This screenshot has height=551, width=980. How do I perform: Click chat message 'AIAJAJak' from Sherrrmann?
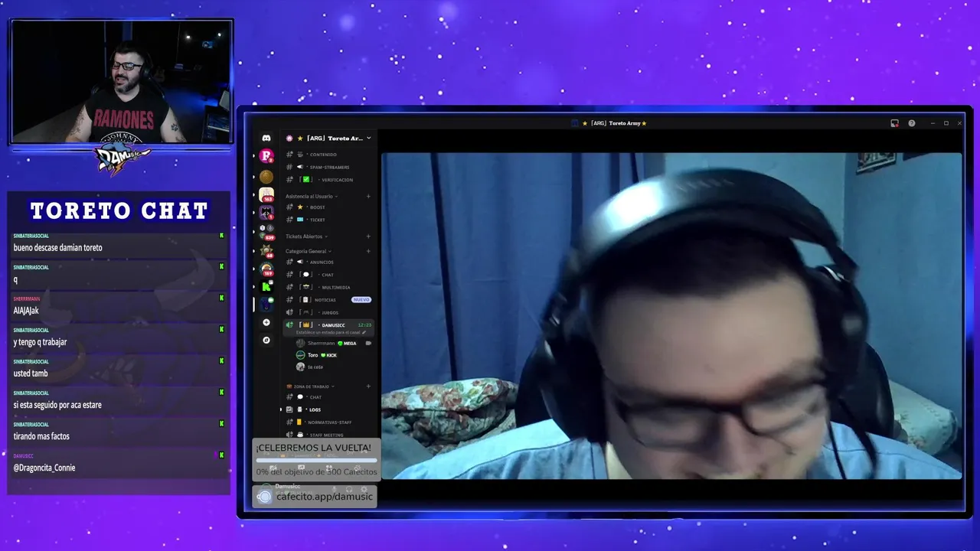(26, 311)
